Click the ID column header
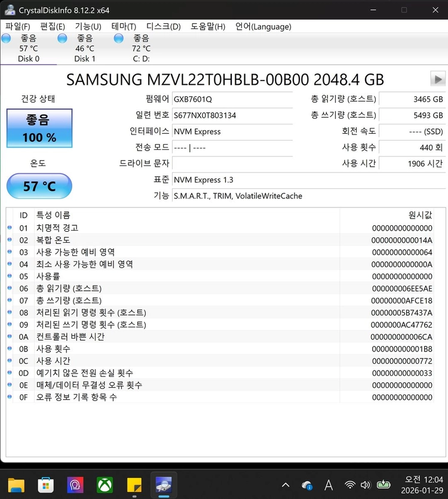Viewport: 448px width, 499px height. pyautogui.click(x=23, y=215)
